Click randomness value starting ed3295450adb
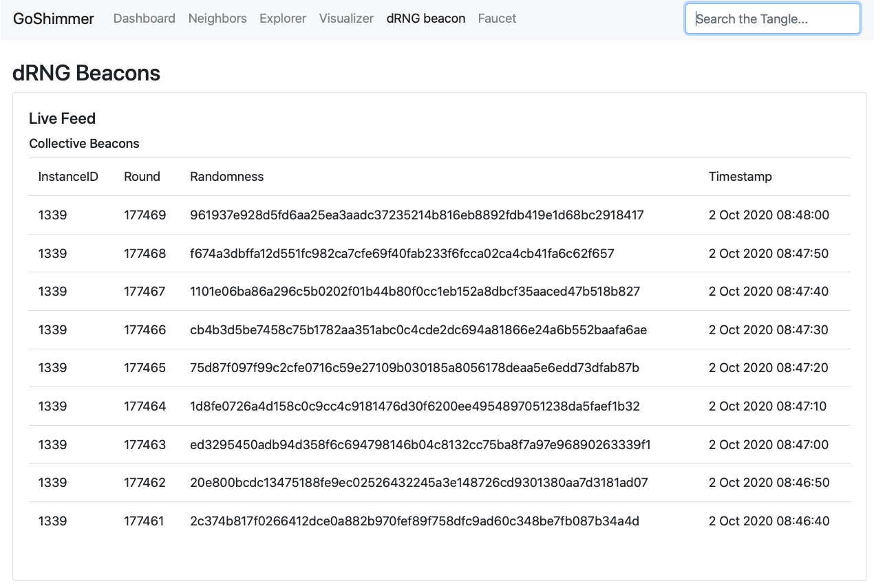Screen dimensions: 874x588 point(420,445)
